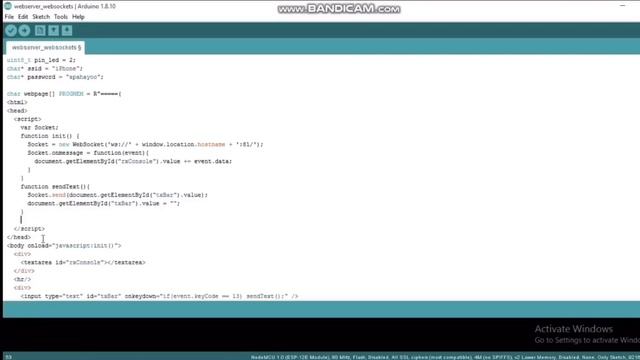Click the 'var Socket;' line
Viewport: 640px width, 360px height.
coord(40,127)
